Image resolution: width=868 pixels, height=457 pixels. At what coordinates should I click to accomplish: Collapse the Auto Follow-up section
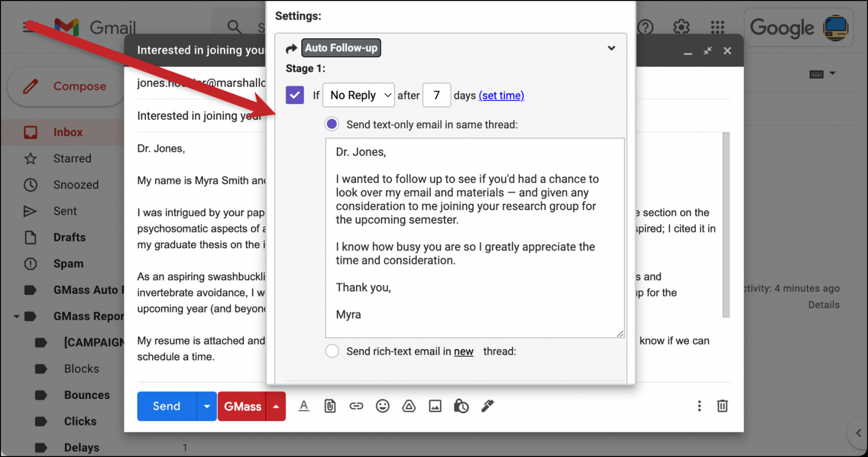tap(611, 48)
